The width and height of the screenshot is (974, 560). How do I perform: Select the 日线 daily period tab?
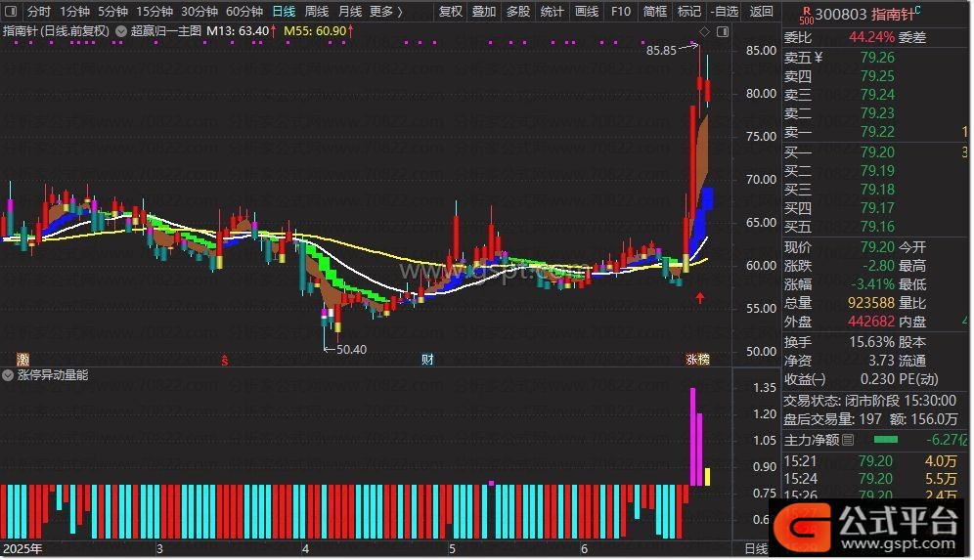click(x=284, y=11)
